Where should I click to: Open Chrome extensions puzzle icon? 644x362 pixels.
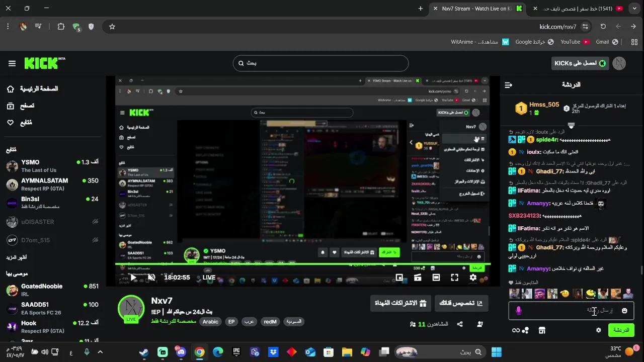pos(61,27)
